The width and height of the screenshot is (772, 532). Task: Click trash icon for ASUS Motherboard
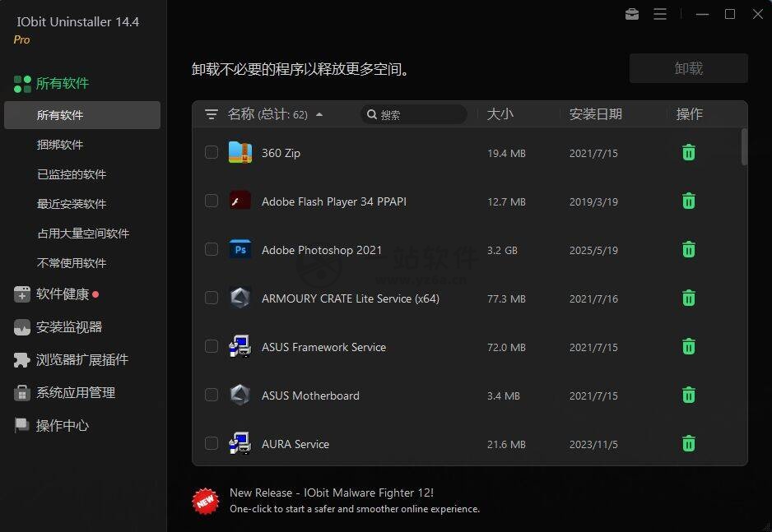tap(689, 396)
